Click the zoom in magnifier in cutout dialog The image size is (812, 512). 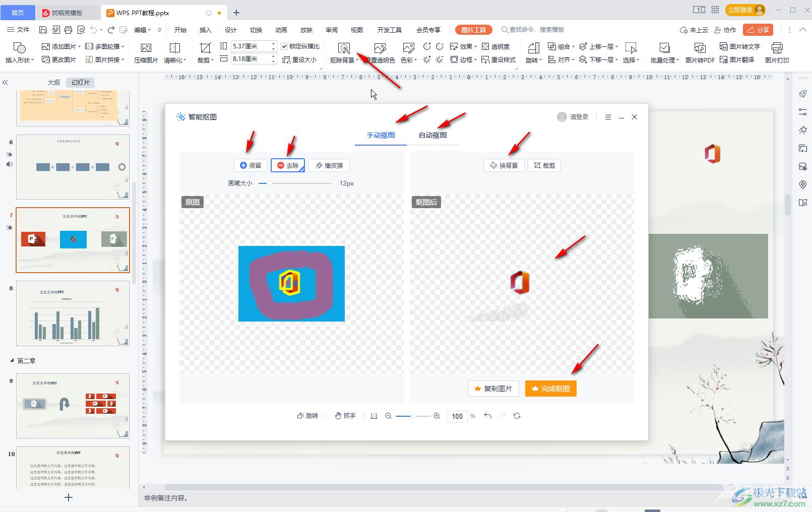pos(436,416)
